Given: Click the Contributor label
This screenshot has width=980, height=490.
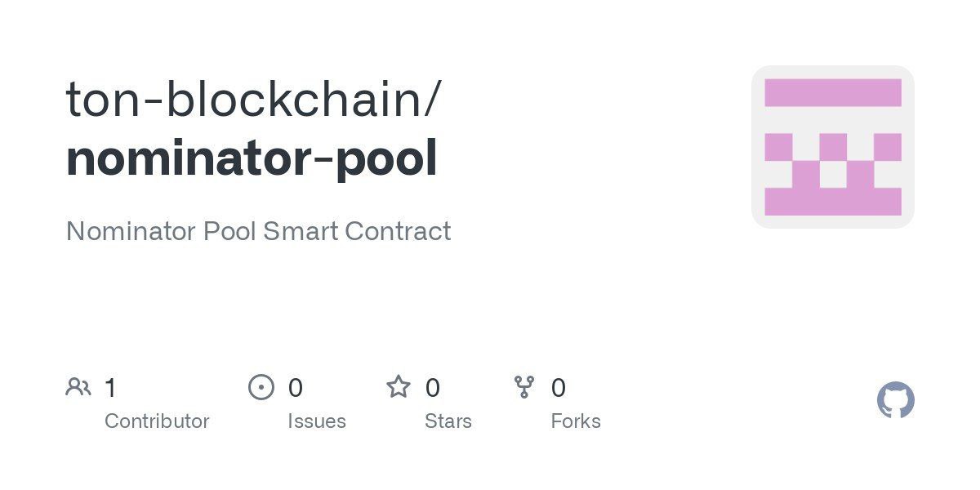Looking at the screenshot, I should (x=157, y=421).
